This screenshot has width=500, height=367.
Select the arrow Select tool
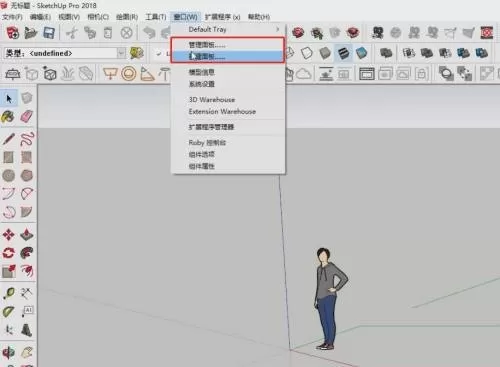pyautogui.click(x=9, y=99)
